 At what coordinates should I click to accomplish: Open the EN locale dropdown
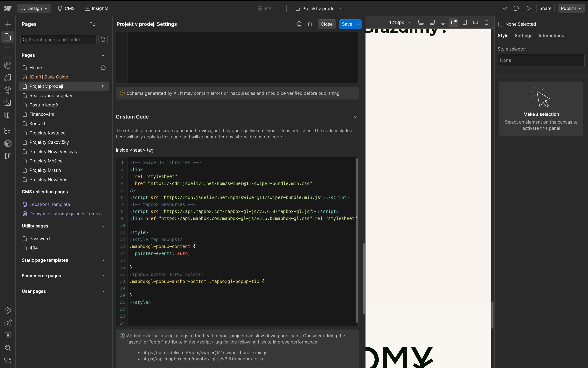(267, 8)
